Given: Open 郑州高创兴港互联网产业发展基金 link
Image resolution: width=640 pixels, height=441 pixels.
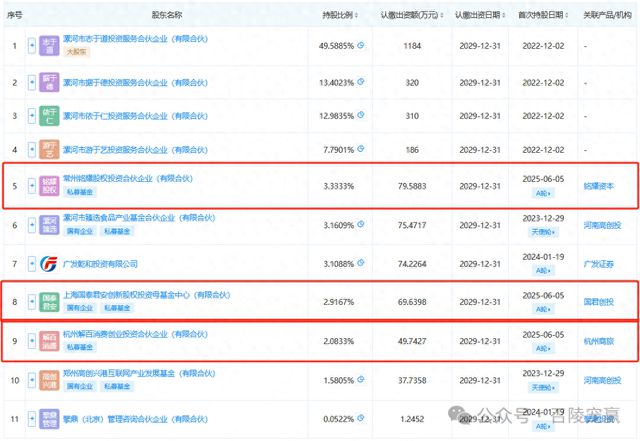Looking at the screenshot, I should click(139, 373).
